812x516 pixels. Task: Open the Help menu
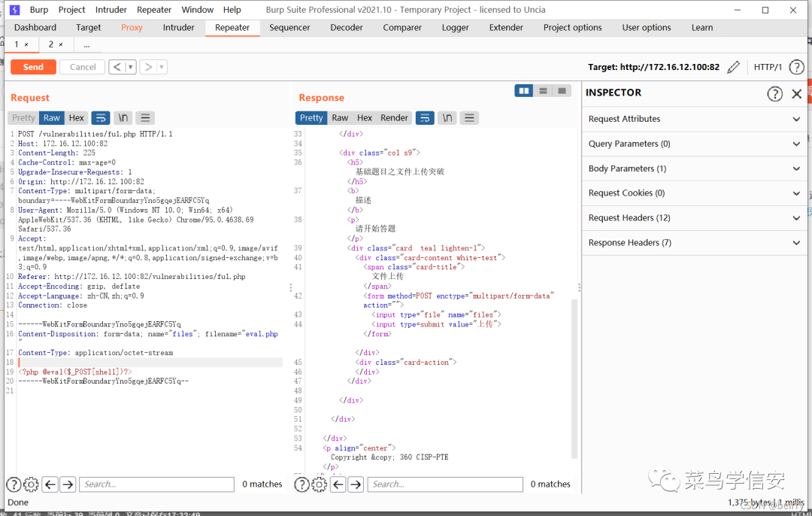pos(232,9)
